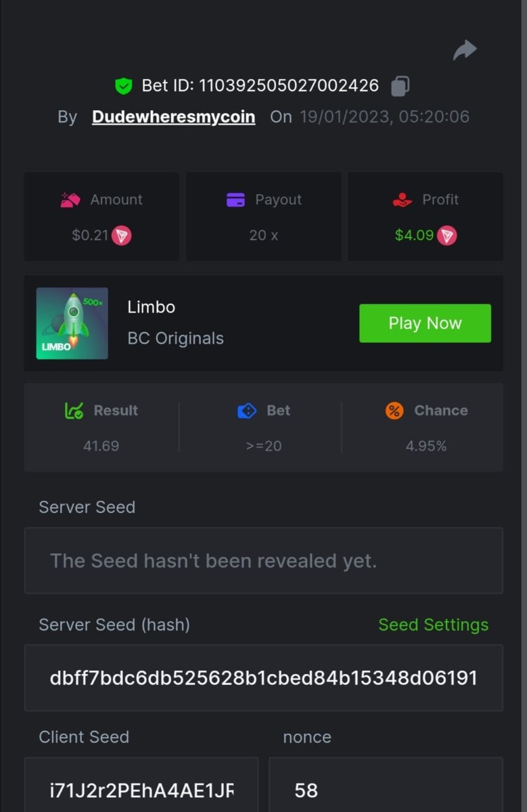Image resolution: width=527 pixels, height=812 pixels.
Task: Click the green Result chart icon
Action: point(74,410)
